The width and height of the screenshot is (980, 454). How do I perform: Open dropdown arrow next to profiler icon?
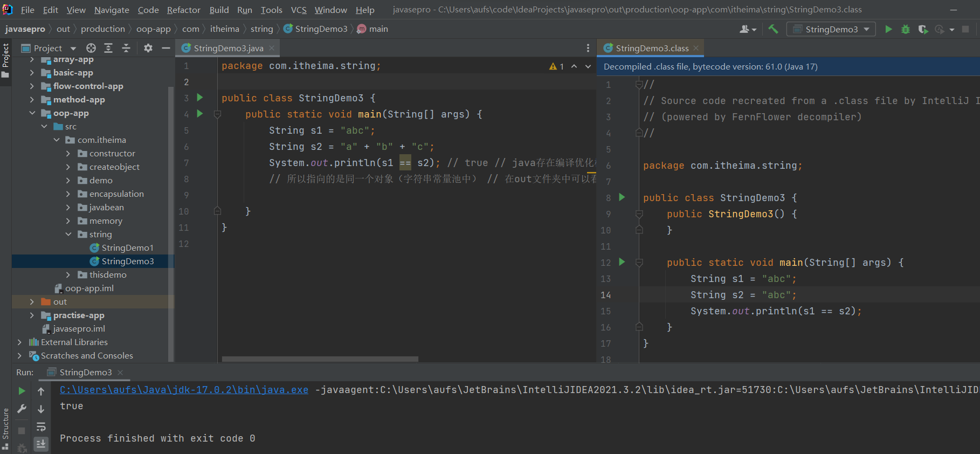pyautogui.click(x=952, y=29)
